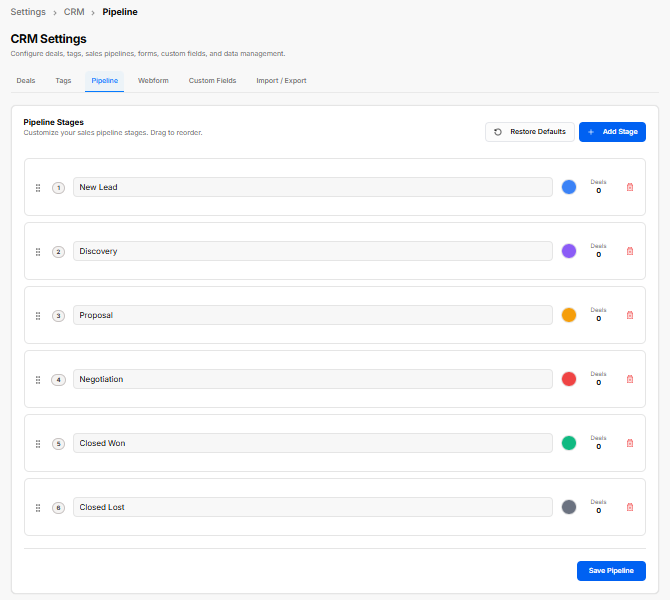The height and width of the screenshot is (600, 670).
Task: Edit the Closed Lost stage name field
Action: [x=313, y=507]
